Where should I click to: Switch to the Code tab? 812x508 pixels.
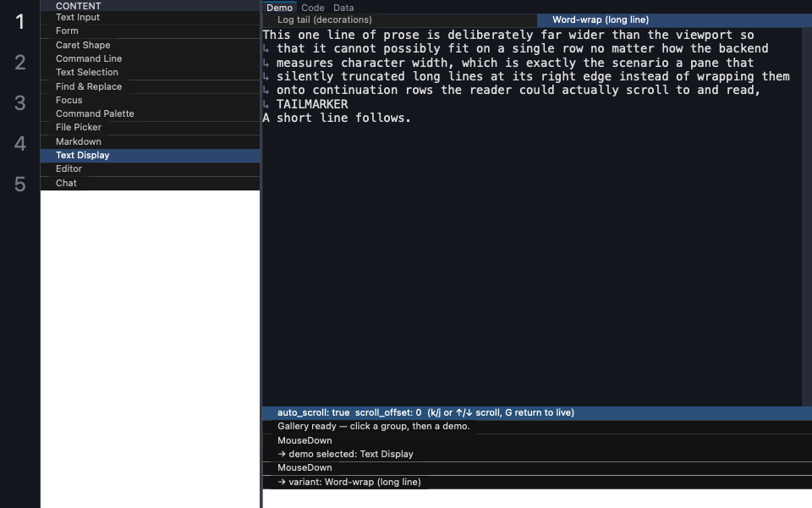[313, 8]
